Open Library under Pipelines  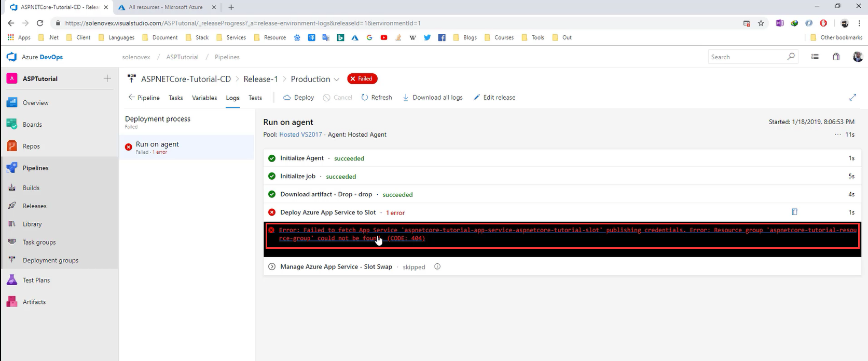32,224
